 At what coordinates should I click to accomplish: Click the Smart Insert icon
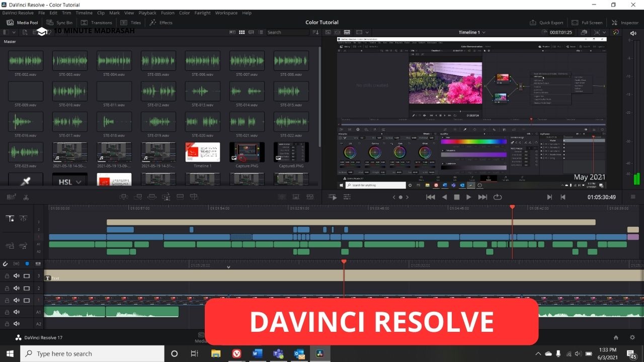point(124,197)
